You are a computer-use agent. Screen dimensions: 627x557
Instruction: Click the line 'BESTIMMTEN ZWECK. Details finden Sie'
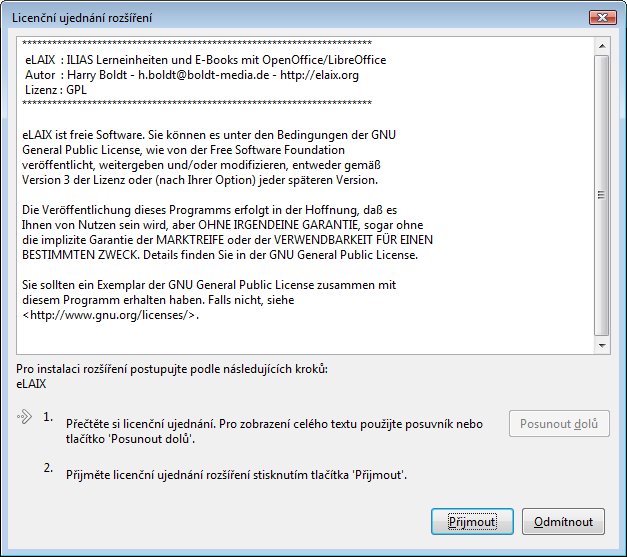(220, 255)
